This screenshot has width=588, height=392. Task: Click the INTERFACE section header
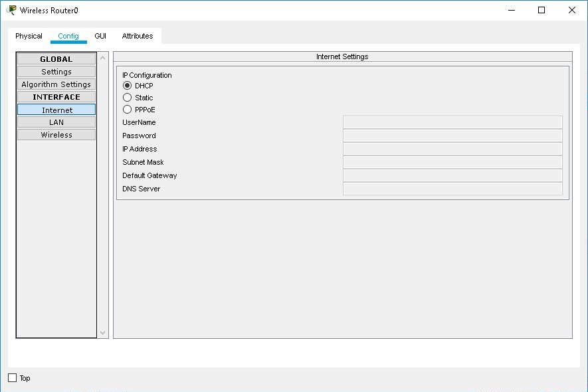[x=56, y=96]
